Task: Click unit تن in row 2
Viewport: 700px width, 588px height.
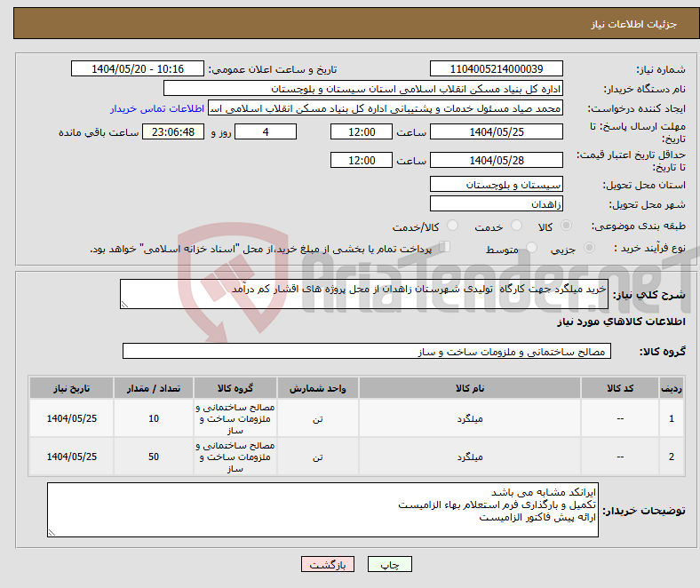Action: 317,457
